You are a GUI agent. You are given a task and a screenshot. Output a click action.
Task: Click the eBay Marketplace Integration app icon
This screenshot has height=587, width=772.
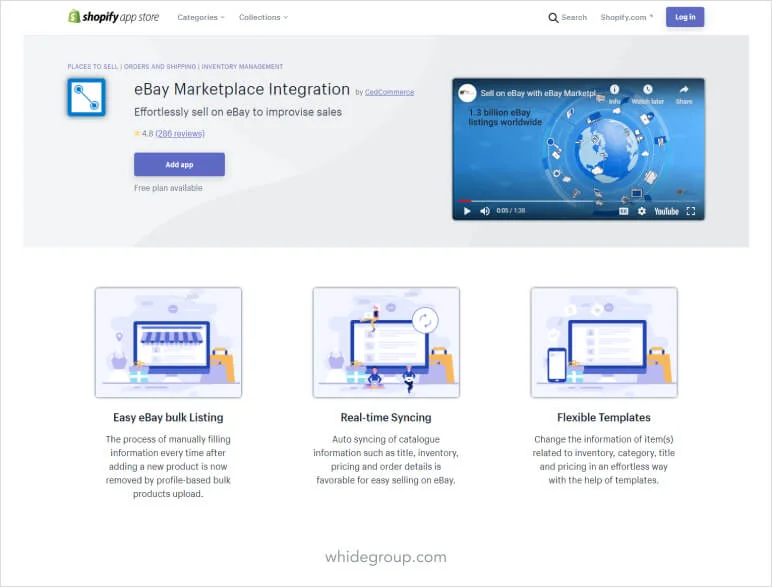[x=87, y=97]
